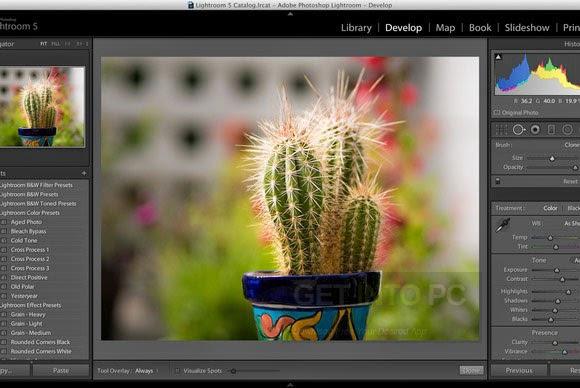Select the Graduated Filter tool
The height and width of the screenshot is (388, 580).
click(551, 129)
